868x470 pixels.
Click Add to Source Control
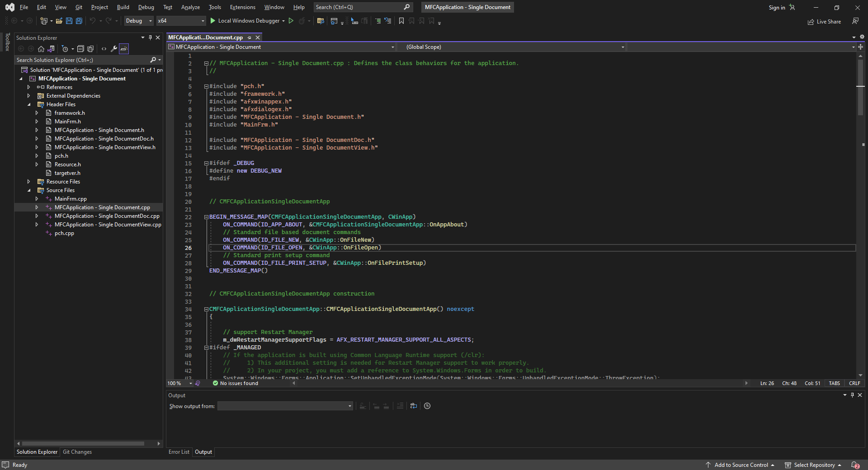click(x=741, y=465)
